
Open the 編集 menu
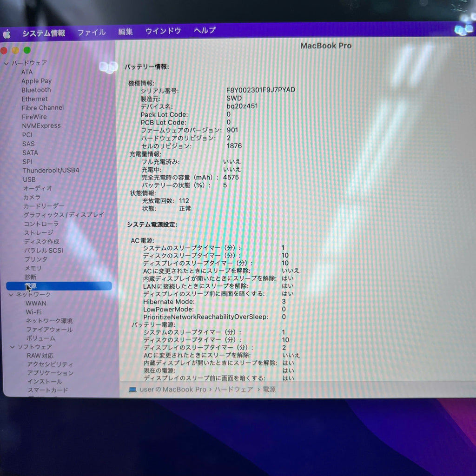[x=126, y=32]
